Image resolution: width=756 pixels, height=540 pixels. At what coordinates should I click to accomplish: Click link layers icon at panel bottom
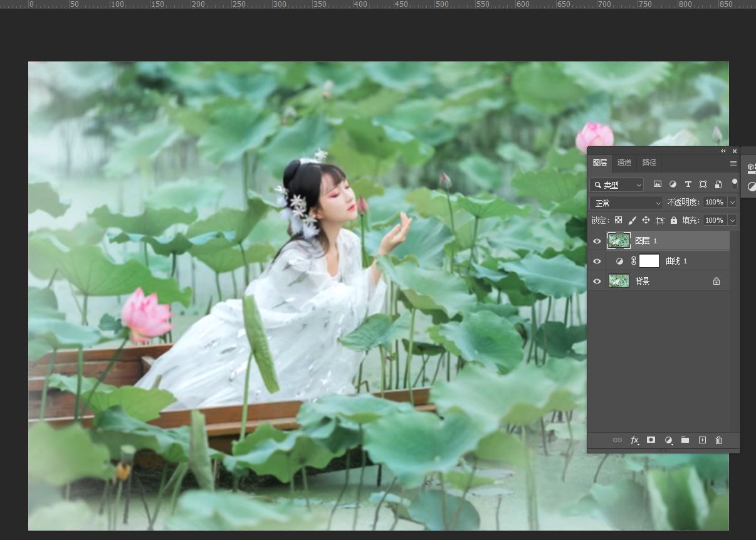[617, 440]
